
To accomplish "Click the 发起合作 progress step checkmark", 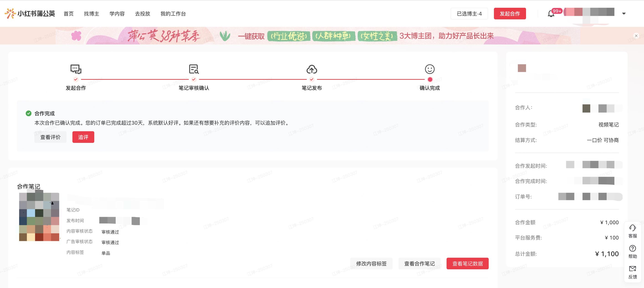I will click(x=76, y=79).
